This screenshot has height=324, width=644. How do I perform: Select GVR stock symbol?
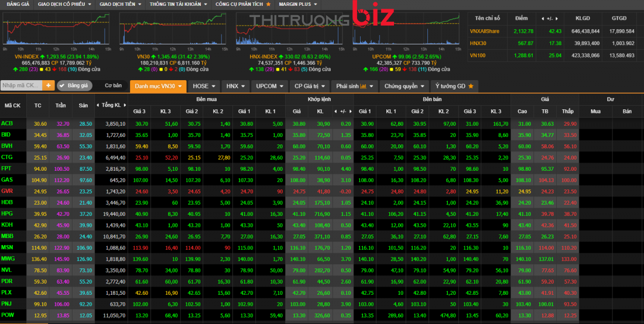coord(7,191)
